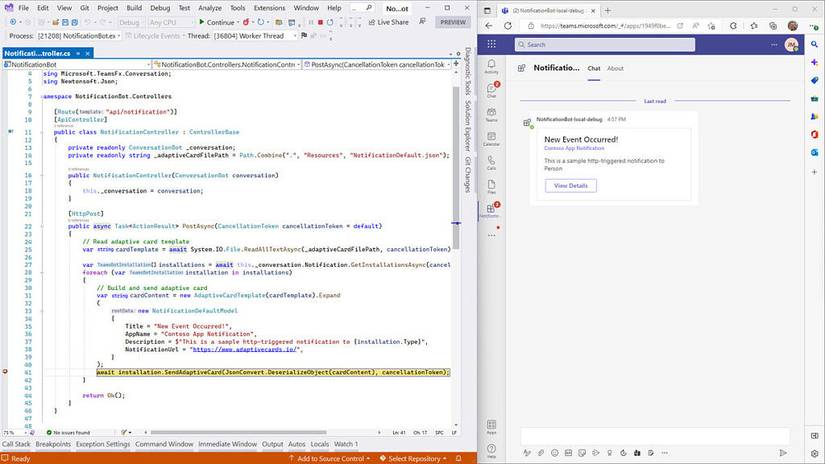The width and height of the screenshot is (825, 464).
Task: Click the Live Share button
Action: coord(388,22)
